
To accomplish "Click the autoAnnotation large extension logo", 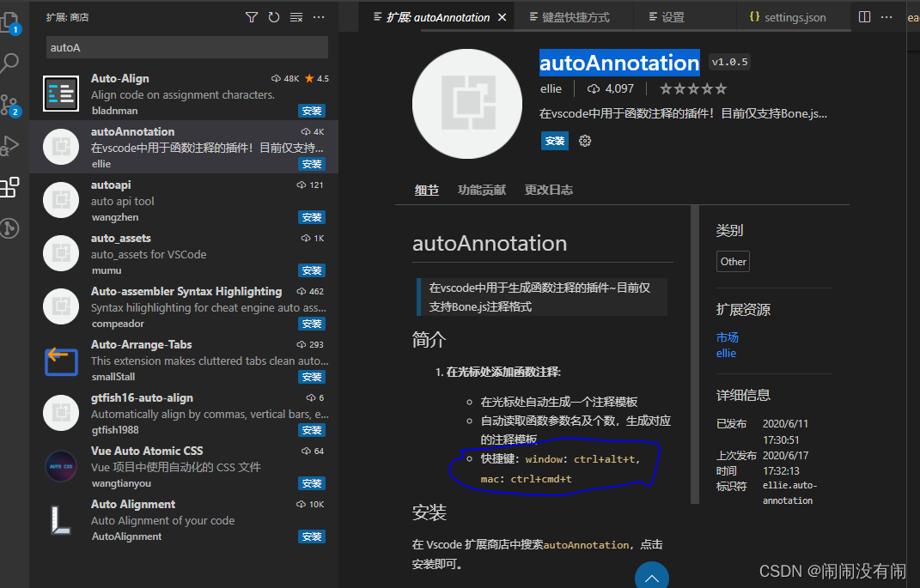I will 467,104.
